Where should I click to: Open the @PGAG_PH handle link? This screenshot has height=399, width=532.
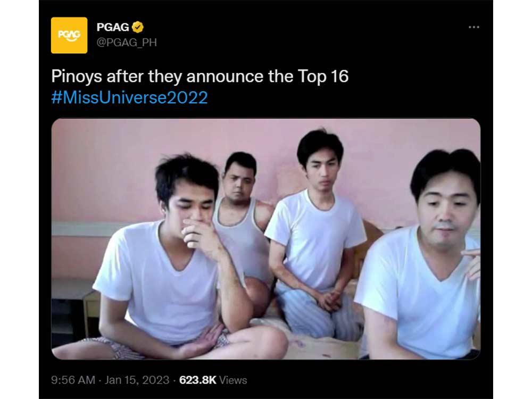click(127, 43)
